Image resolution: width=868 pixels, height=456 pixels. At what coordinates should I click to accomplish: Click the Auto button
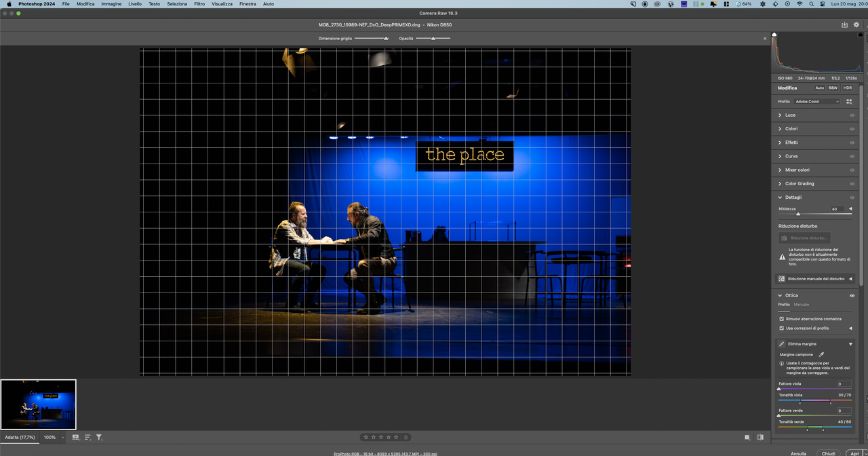pyautogui.click(x=820, y=88)
